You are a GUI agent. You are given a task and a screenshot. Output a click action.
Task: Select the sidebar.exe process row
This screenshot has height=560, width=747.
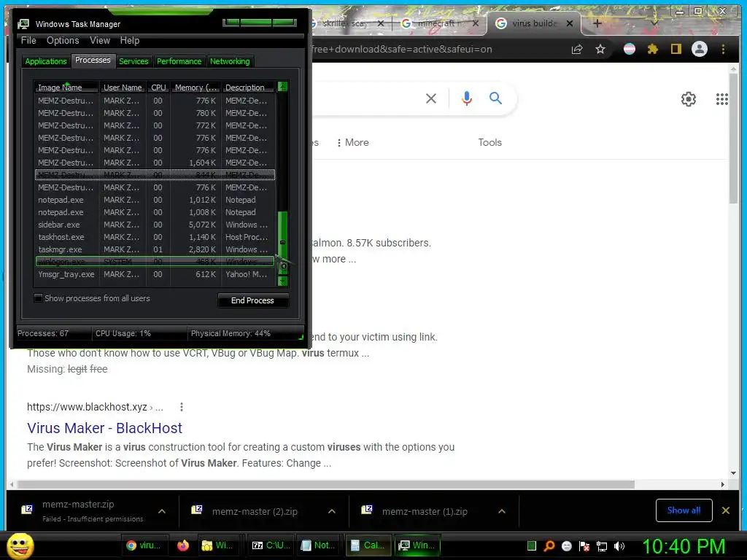pyautogui.click(x=155, y=225)
